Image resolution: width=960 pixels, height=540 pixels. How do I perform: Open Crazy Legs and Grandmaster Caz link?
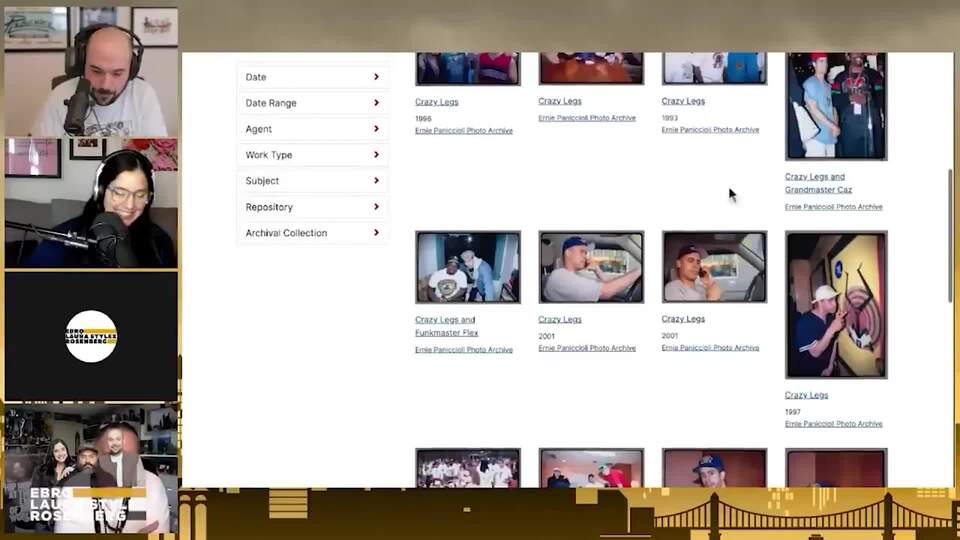pyautogui.click(x=814, y=183)
